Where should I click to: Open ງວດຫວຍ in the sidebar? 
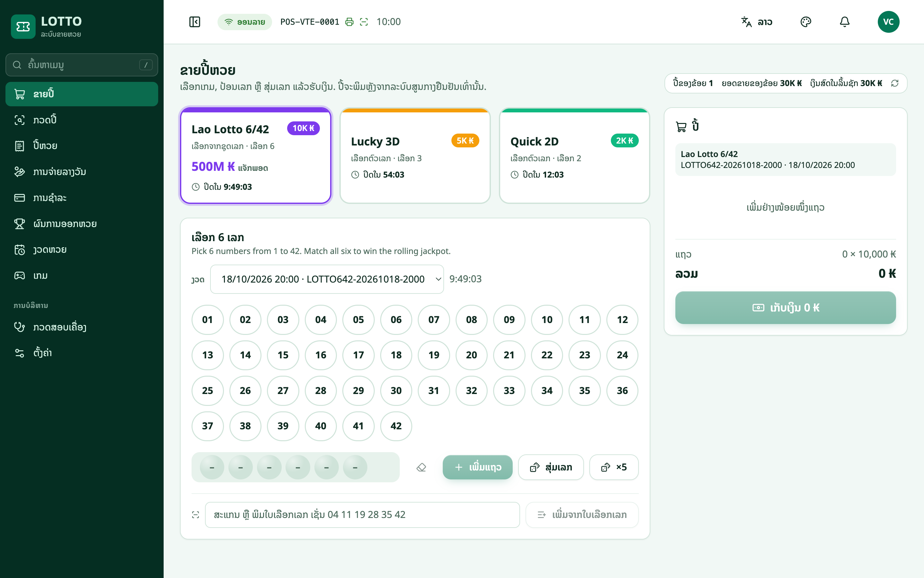tap(82, 250)
